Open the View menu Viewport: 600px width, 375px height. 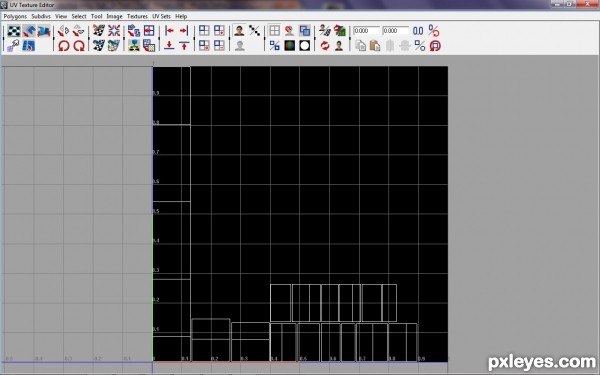[x=61, y=16]
